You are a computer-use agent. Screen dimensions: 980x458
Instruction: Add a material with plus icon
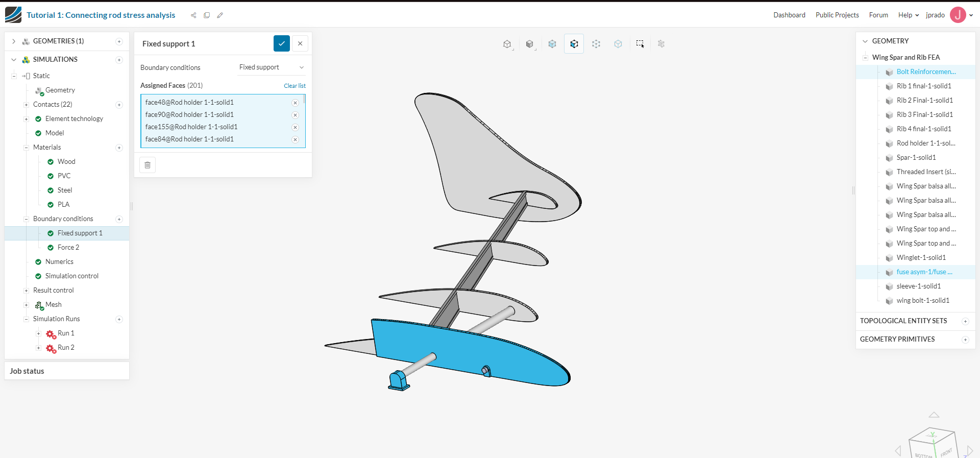click(119, 148)
